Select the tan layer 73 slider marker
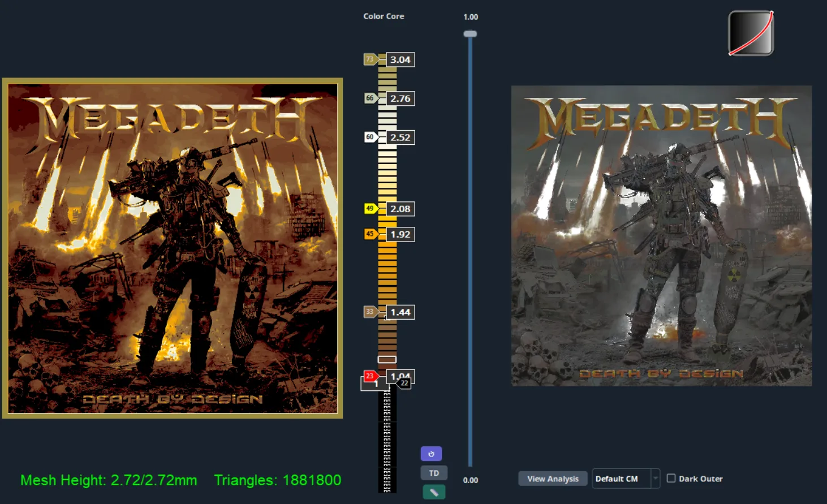827x504 pixels. [370, 59]
